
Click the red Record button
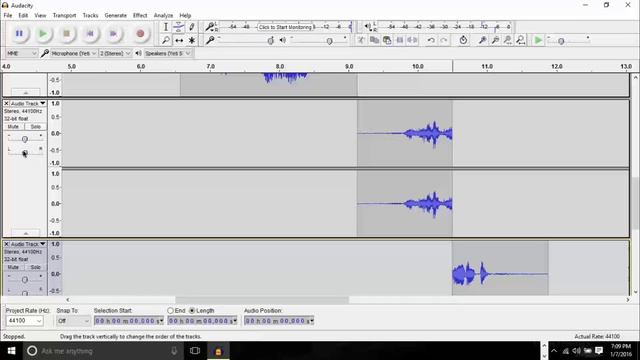coord(140,33)
